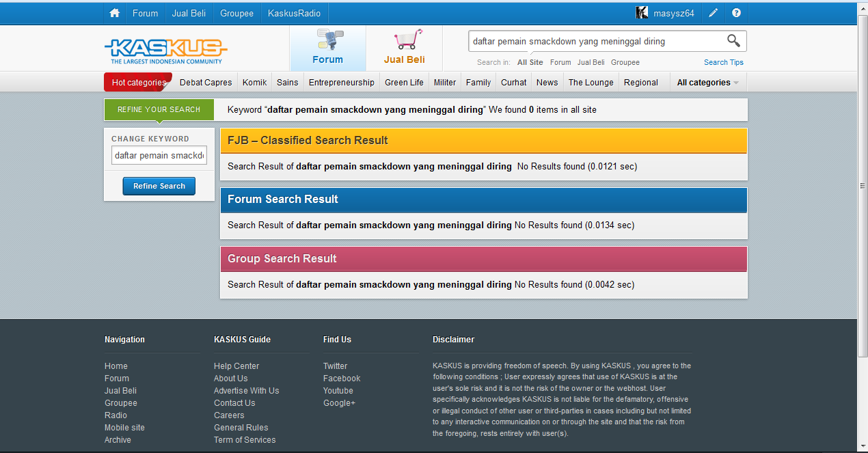Select the All Site search scope
868x453 pixels.
click(530, 62)
